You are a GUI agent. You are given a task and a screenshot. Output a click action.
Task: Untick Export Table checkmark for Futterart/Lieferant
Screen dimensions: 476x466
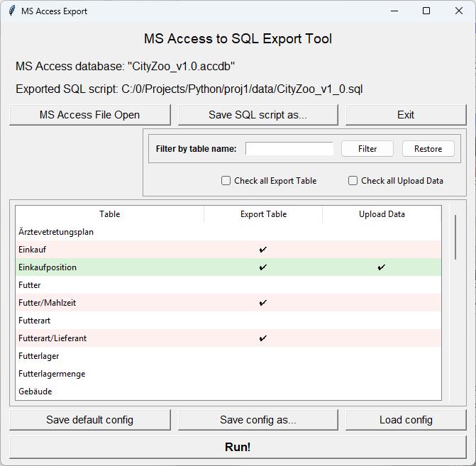click(263, 338)
